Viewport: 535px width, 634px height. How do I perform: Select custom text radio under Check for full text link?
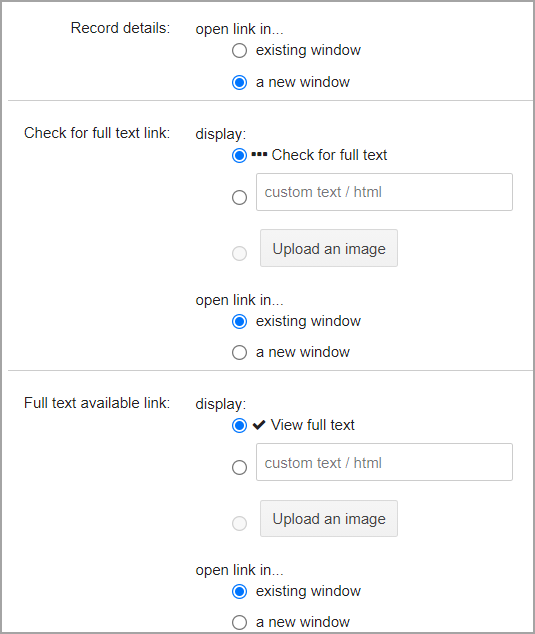coord(239,198)
